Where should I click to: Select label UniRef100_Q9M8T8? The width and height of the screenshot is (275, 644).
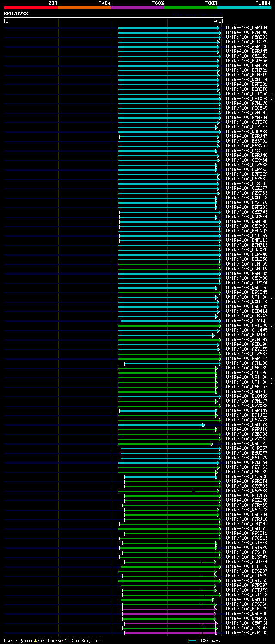tap(247, 600)
